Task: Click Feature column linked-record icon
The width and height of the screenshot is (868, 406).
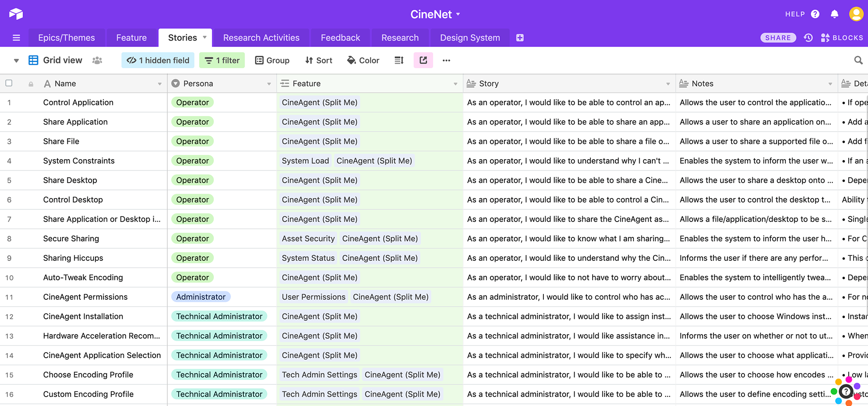Action: [285, 84]
